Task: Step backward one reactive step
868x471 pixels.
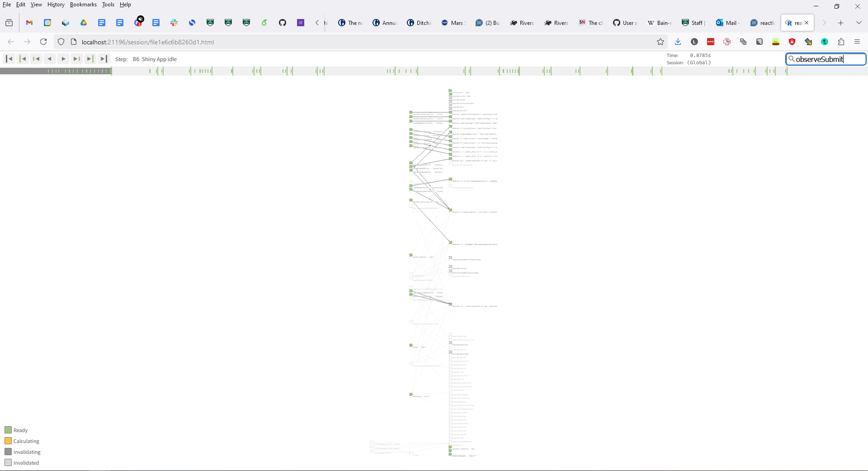Action: tap(50, 59)
